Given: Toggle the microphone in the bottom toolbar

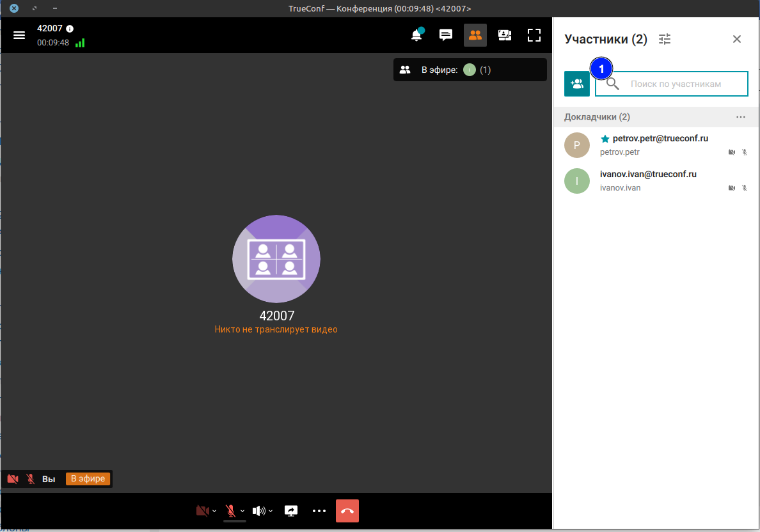Looking at the screenshot, I should click(x=231, y=511).
